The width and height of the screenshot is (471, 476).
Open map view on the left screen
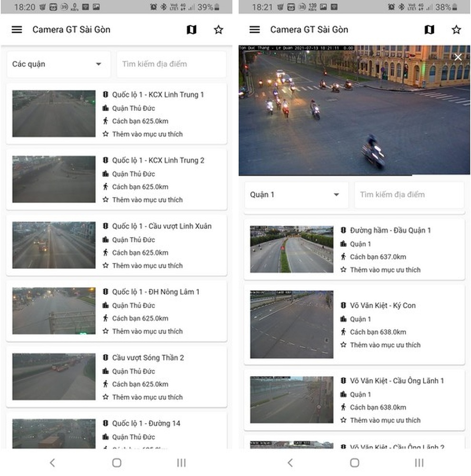click(x=192, y=30)
